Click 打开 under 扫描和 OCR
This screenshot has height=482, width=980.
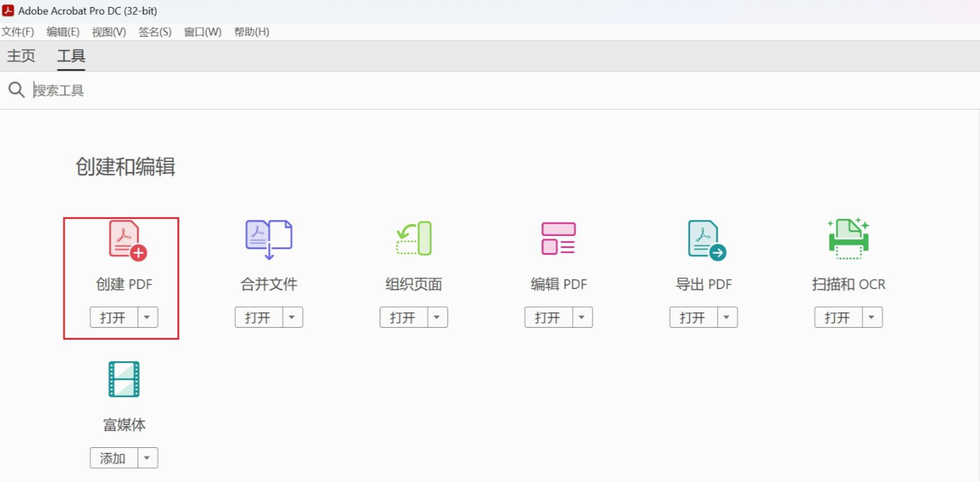tap(837, 317)
